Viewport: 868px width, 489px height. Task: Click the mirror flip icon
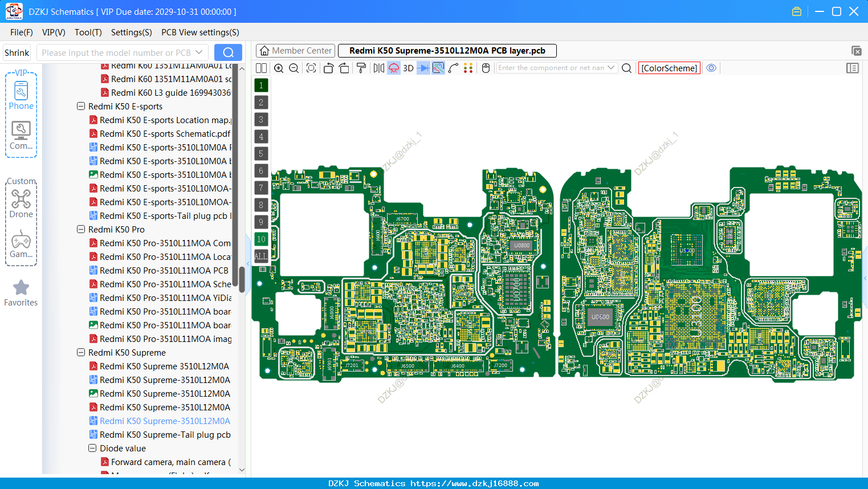(x=379, y=68)
